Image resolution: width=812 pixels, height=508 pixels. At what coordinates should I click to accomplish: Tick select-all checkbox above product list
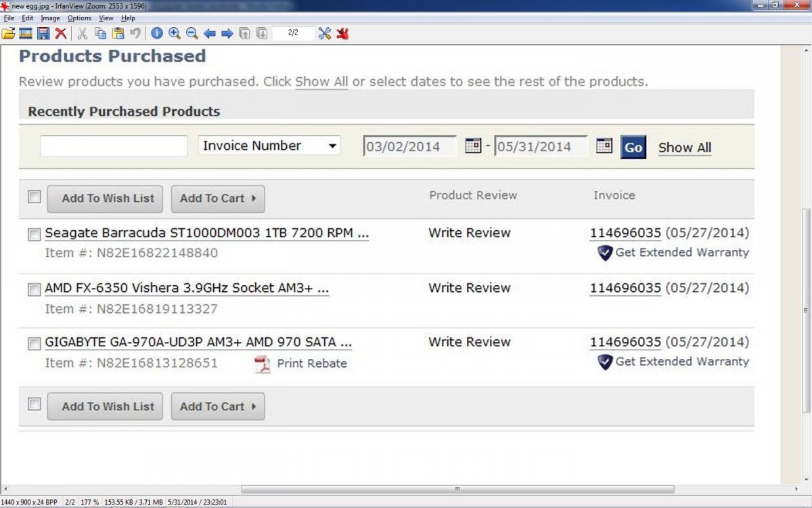point(34,196)
